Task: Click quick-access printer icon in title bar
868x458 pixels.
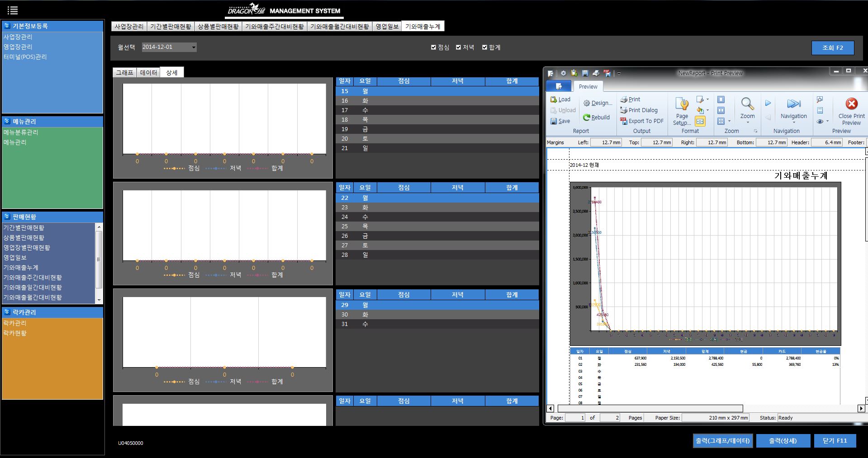Action: pyautogui.click(x=596, y=73)
